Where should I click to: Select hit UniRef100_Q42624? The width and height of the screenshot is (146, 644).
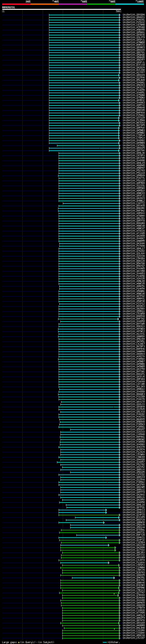click(x=133, y=67)
